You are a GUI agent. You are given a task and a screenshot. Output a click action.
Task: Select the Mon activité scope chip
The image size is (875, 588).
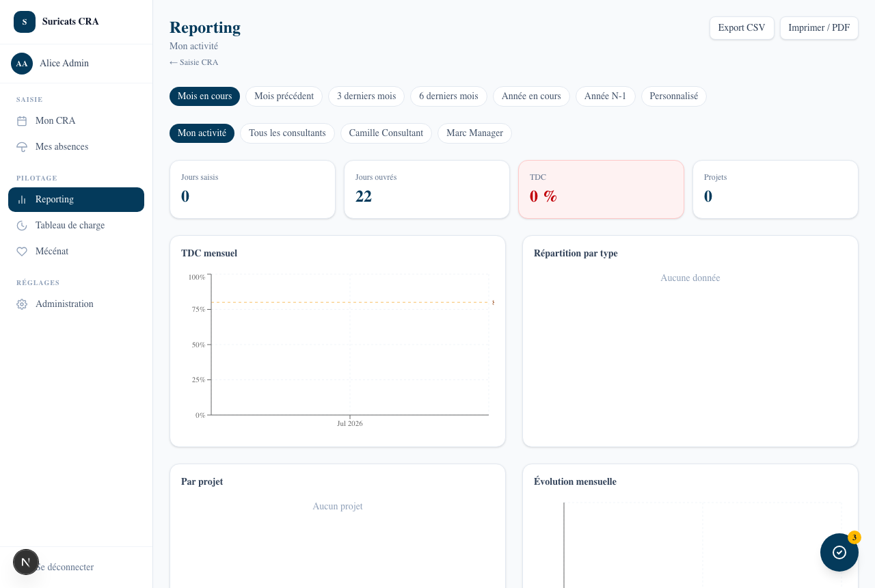(202, 133)
